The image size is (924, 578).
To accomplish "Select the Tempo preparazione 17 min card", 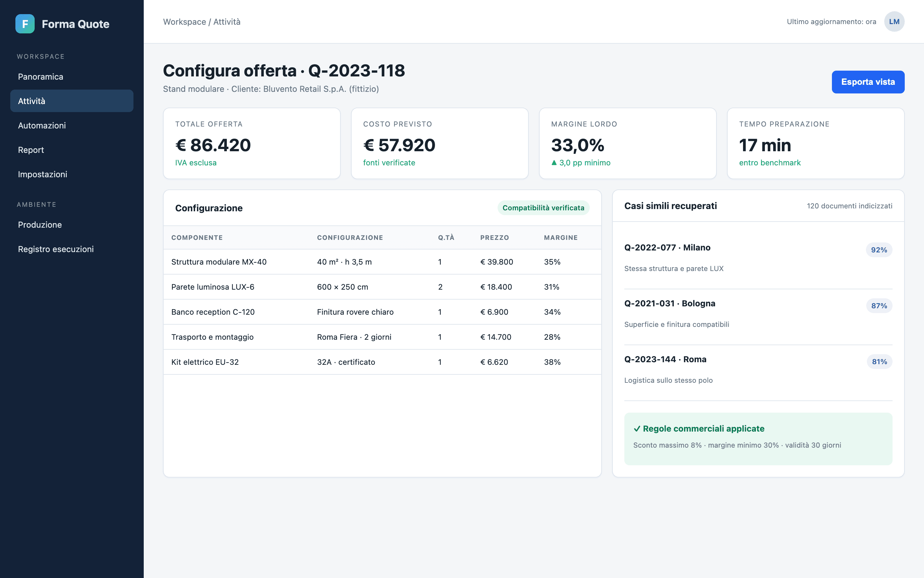I will 816,143.
